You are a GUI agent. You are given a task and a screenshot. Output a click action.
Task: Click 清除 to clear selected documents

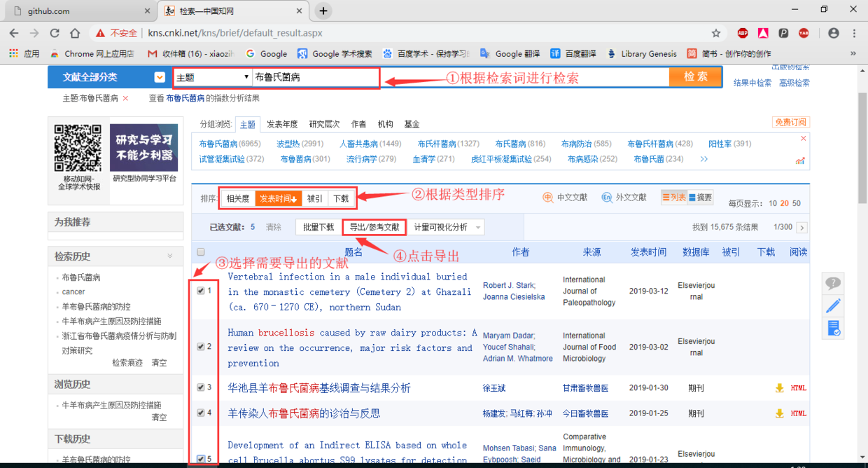tap(273, 227)
